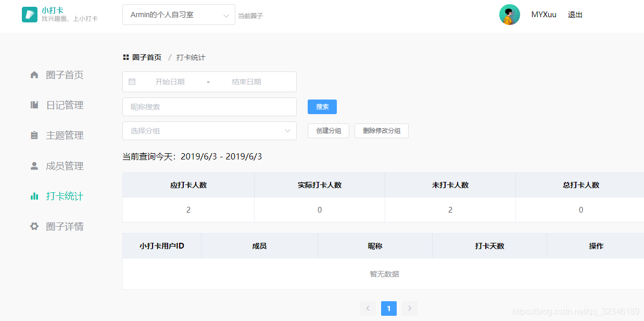The image size is (644, 321).
Task: Go to previous page with left arrow
Action: [368, 308]
